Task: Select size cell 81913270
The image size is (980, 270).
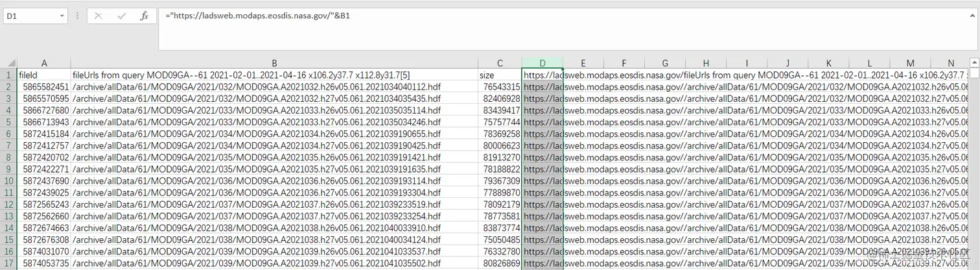Action: coord(500,157)
